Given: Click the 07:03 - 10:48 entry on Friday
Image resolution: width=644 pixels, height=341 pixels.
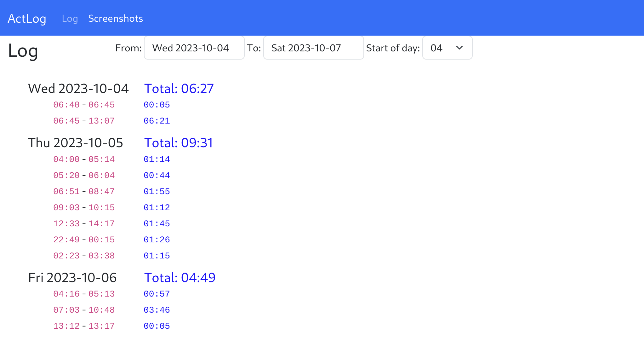Looking at the screenshot, I should (84, 310).
